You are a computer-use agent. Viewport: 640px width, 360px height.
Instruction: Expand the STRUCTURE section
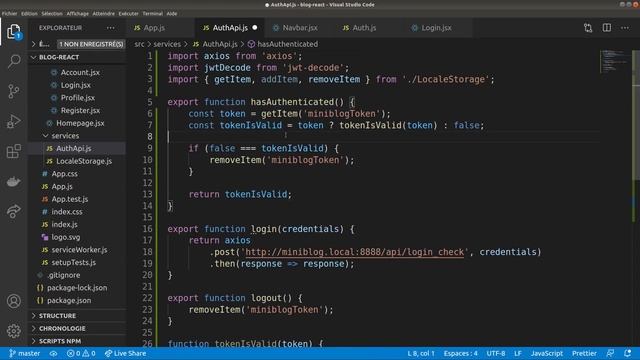(x=78, y=316)
